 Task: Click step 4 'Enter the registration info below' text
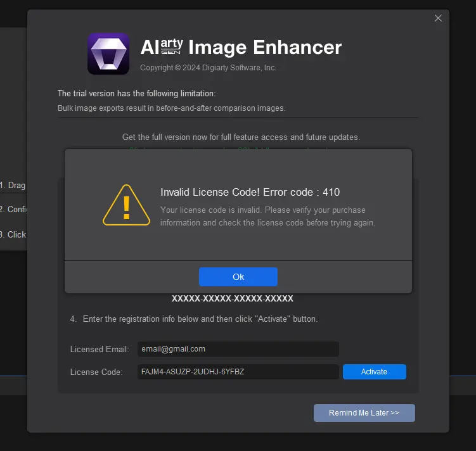194,319
